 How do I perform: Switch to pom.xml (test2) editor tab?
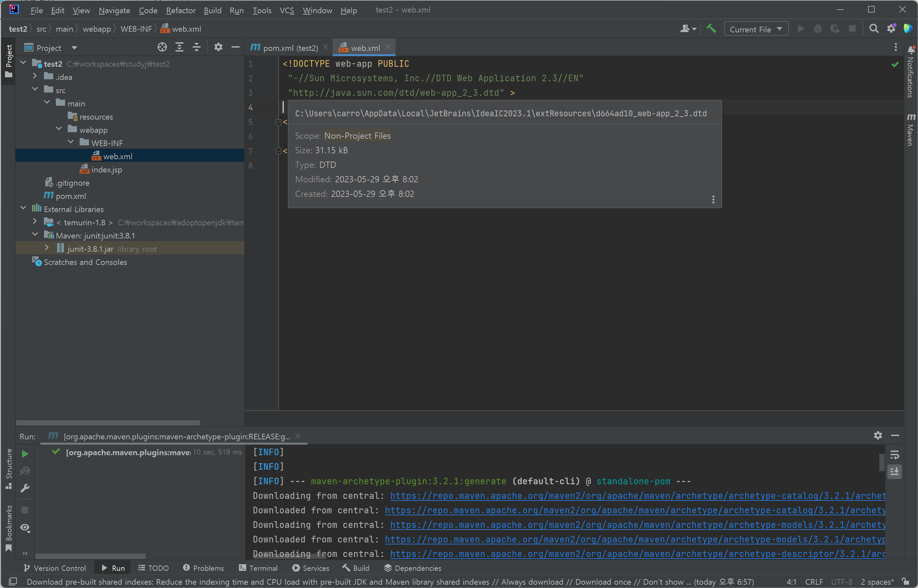point(290,48)
